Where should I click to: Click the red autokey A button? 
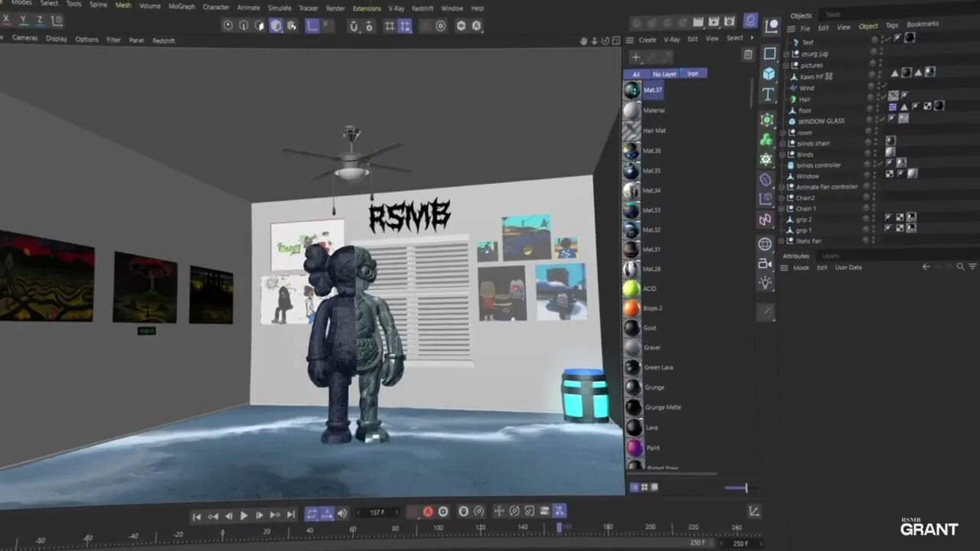coord(428,511)
